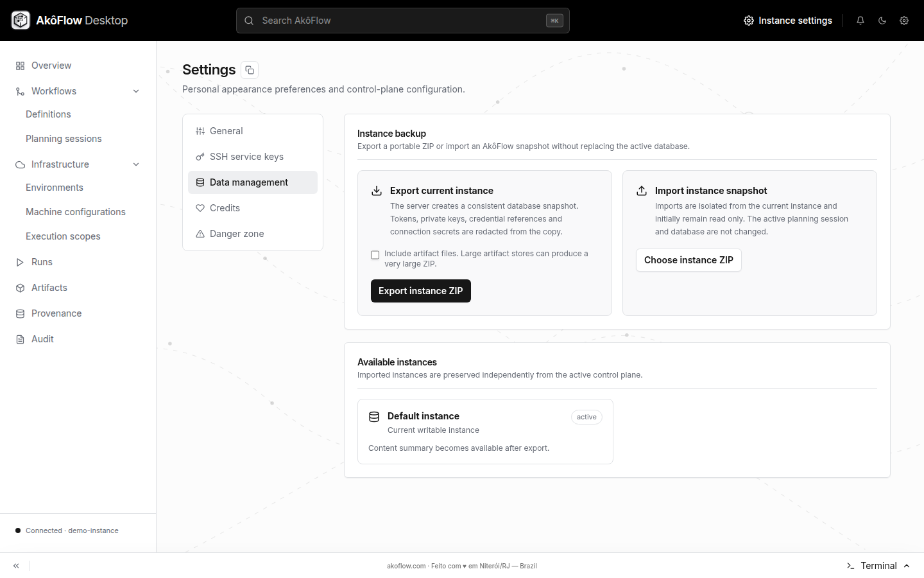Focus the Search AkôFlow field
Image resolution: width=924 pixels, height=578 pixels.
[x=403, y=21]
